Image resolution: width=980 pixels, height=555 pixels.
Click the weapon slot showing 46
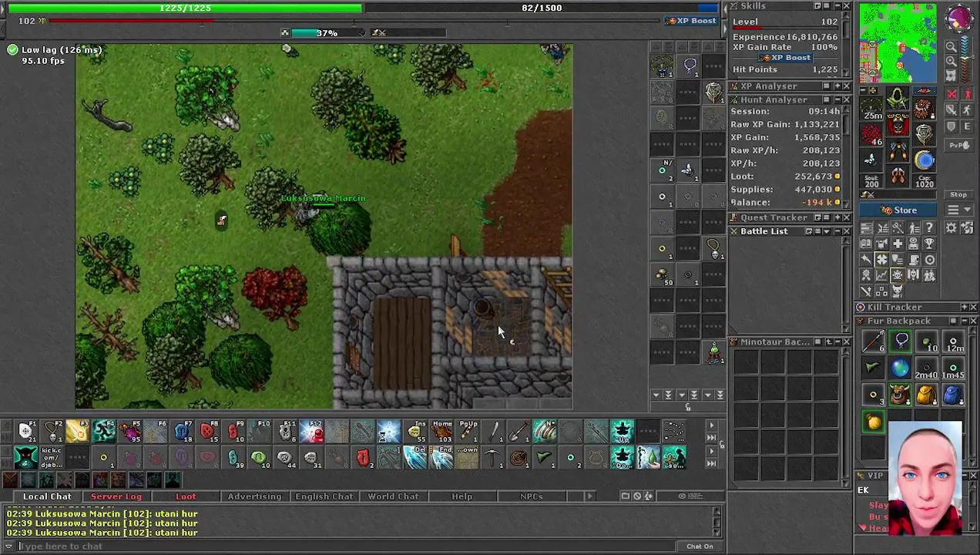[872, 133]
